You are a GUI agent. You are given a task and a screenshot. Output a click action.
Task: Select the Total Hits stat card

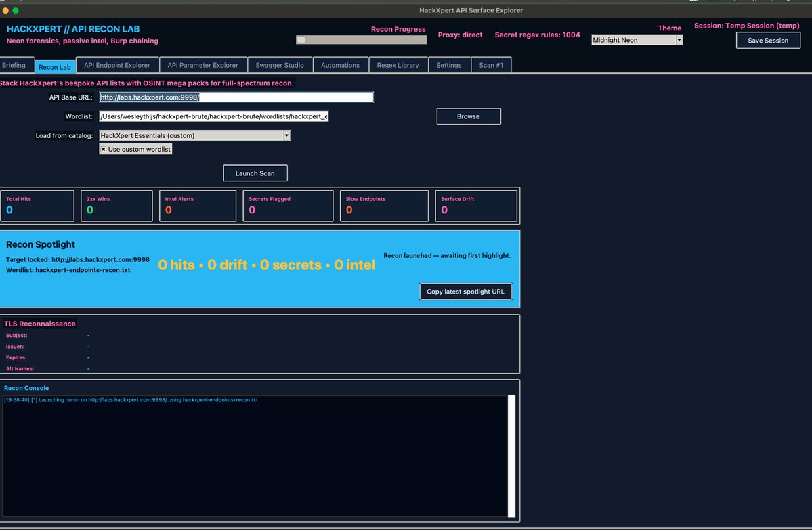pos(37,206)
